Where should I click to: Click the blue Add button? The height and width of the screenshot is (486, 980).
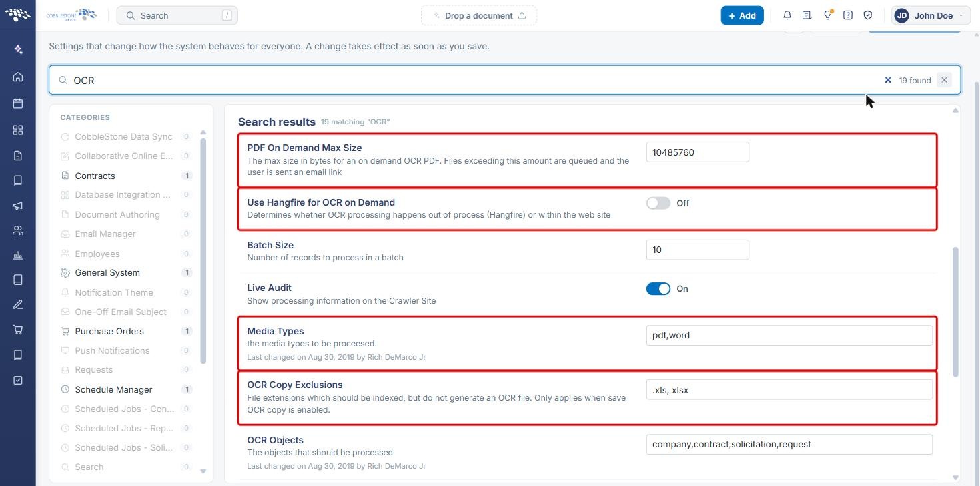click(742, 15)
